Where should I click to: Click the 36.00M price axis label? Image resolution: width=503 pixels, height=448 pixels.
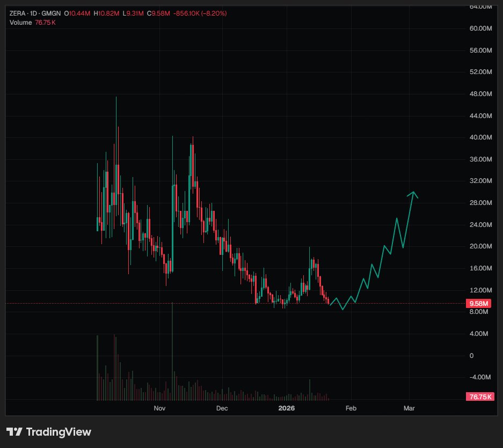click(480, 159)
